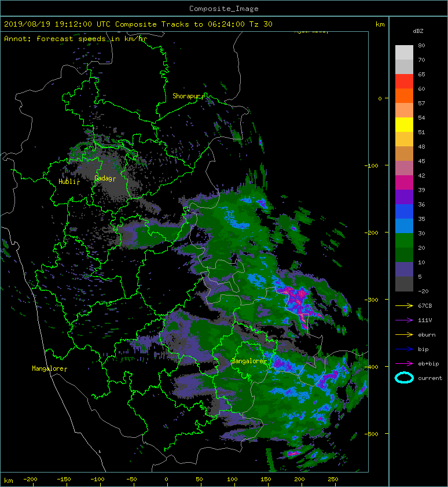Select the light gray 70-80 dBZ swatch
Screen dimensions: 448x487
click(x=404, y=53)
